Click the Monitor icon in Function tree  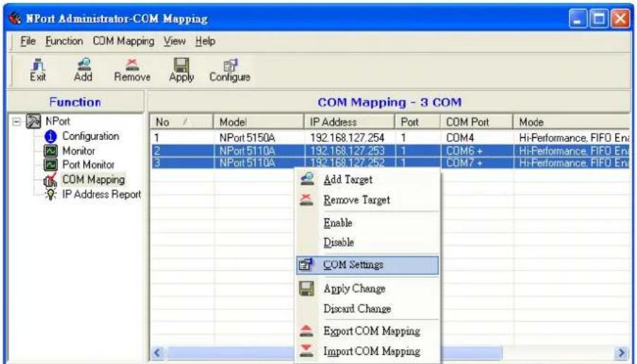click(50, 151)
